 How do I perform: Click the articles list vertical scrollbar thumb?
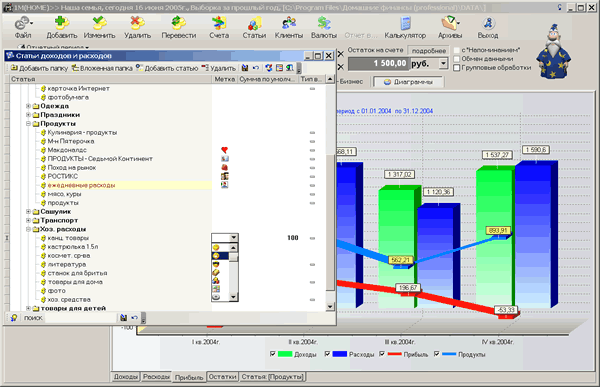pyautogui.click(x=329, y=223)
